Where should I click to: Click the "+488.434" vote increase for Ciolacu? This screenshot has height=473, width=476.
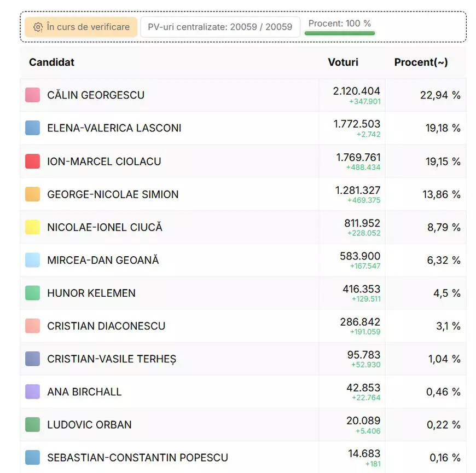[x=362, y=166]
